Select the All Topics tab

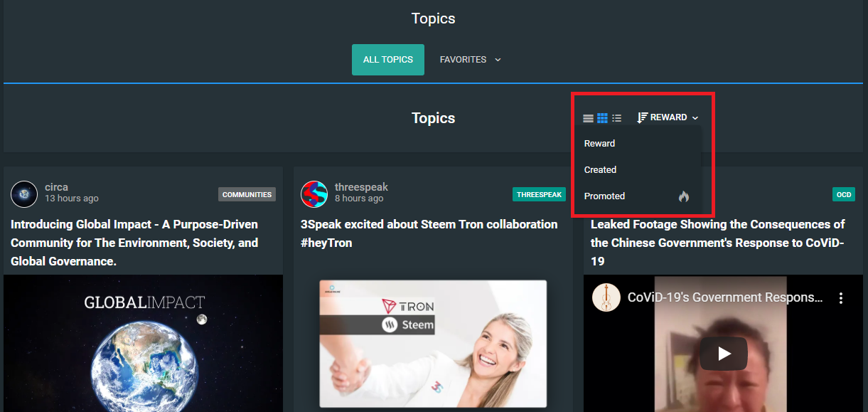pyautogui.click(x=387, y=60)
